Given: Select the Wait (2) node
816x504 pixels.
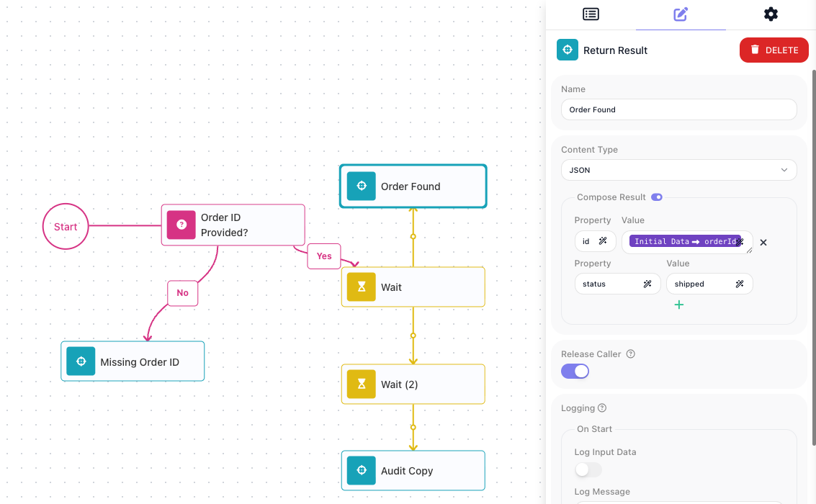Looking at the screenshot, I should [413, 384].
